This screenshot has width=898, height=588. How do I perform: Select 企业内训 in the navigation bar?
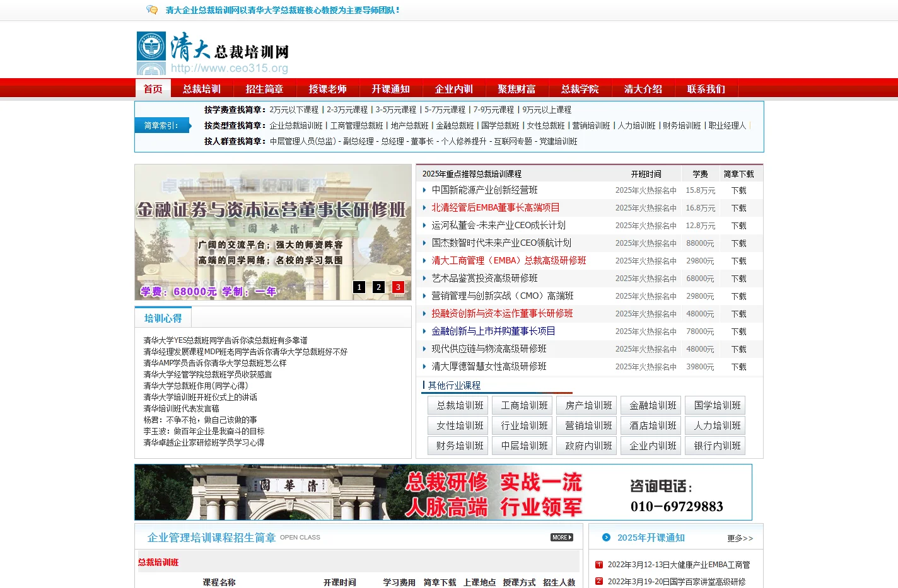(454, 89)
